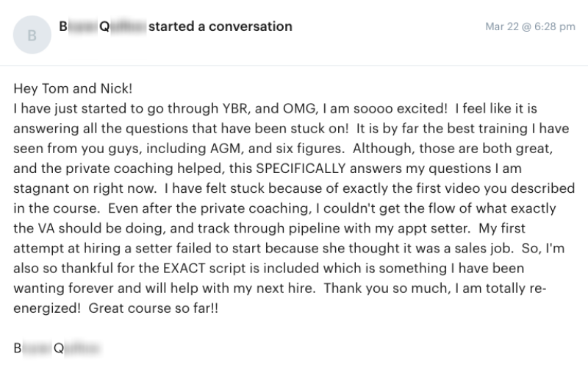588x368 pixels.
Task: Click 'Great course so far!!' closing sentence
Action: 154,308
